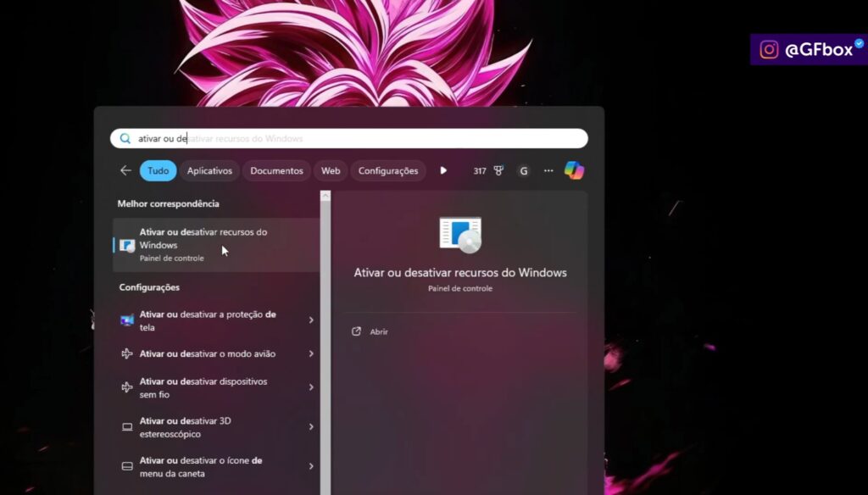The image size is (868, 495).
Task: Click the Melhor correspondência heading
Action: 169,203
